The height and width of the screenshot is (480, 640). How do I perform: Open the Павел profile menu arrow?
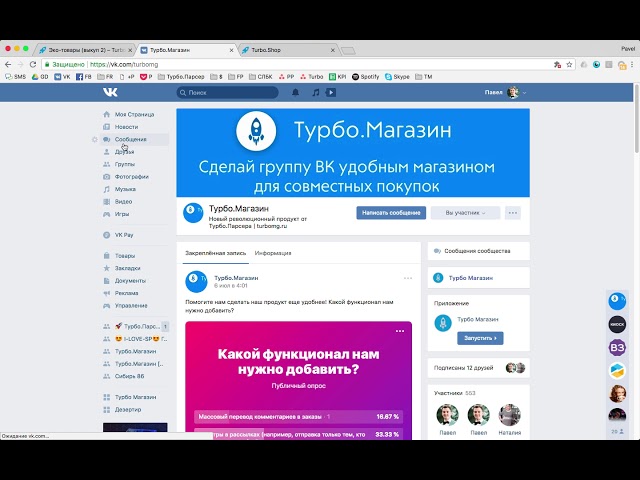tap(524, 93)
